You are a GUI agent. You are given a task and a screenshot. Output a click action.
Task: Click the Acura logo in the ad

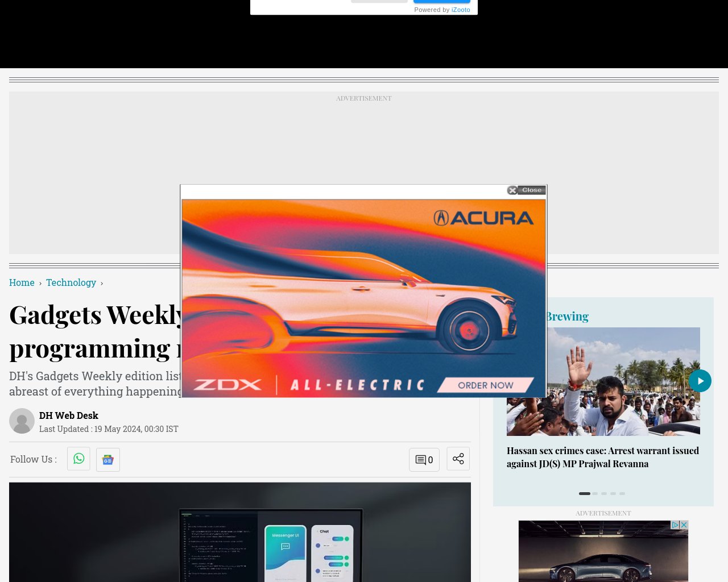click(x=483, y=218)
